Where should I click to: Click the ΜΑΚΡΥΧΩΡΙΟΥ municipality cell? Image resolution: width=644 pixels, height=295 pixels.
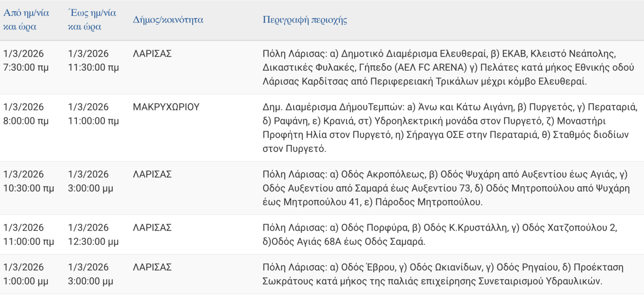click(167, 107)
